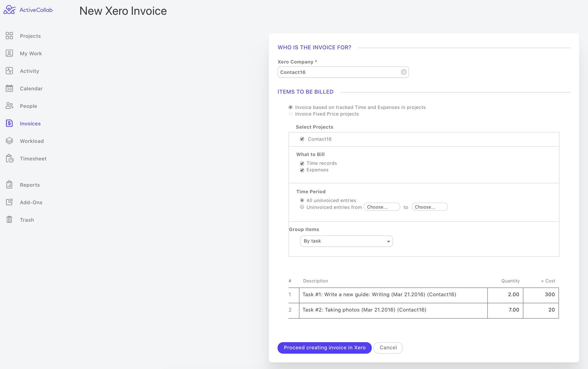The width and height of the screenshot is (588, 369).
Task: Click the Xero Company Contact16 field
Action: 343,72
